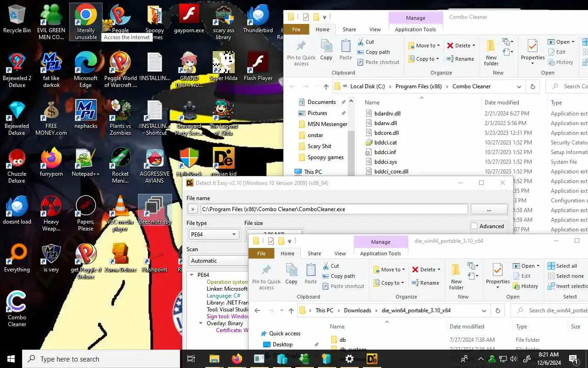
Task: Open Copy to dropdown in die_win64 window
Action: point(389,283)
